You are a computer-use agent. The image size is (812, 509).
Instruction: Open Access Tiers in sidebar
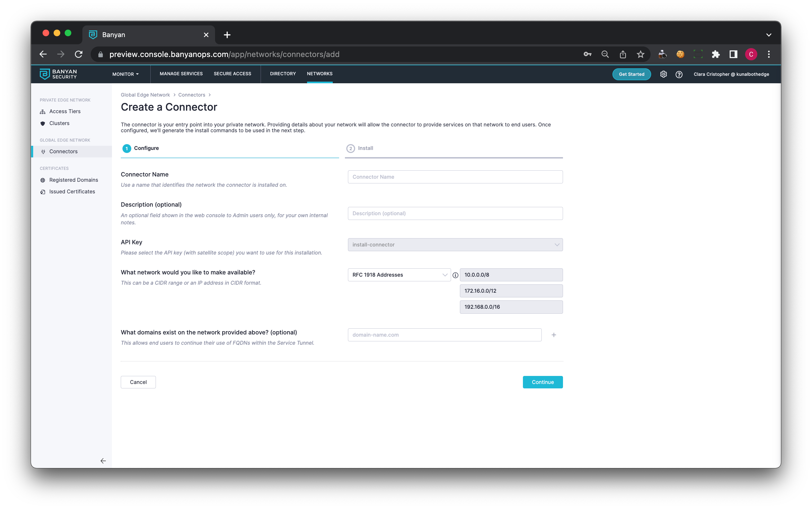tap(65, 111)
